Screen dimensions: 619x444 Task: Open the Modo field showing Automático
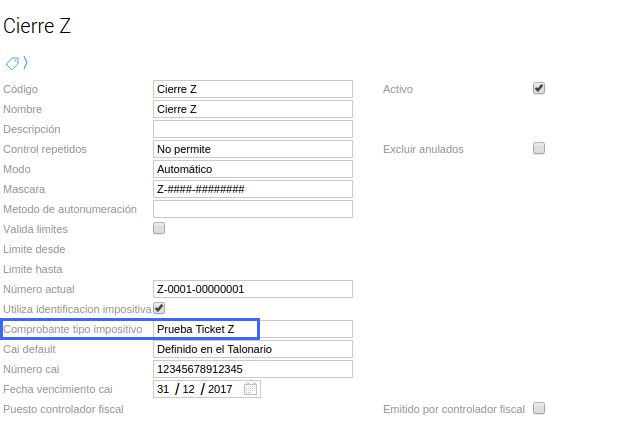[x=252, y=169]
